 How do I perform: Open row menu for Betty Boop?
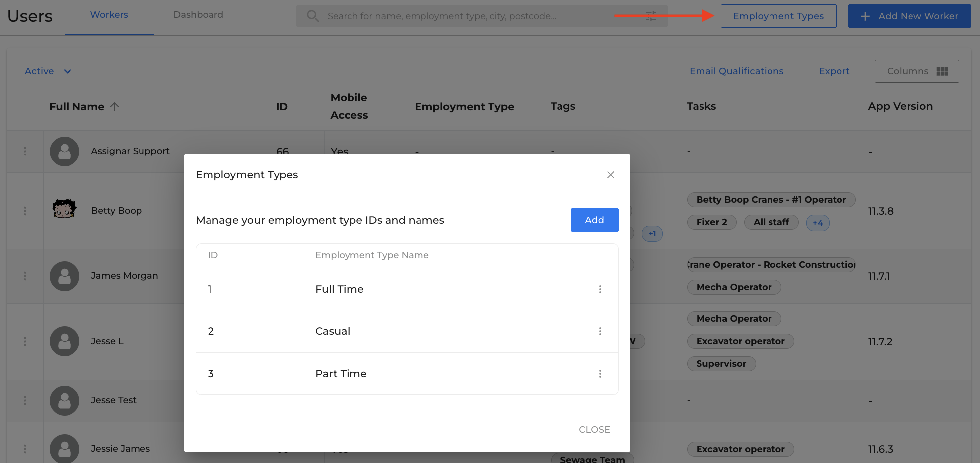[x=25, y=211]
